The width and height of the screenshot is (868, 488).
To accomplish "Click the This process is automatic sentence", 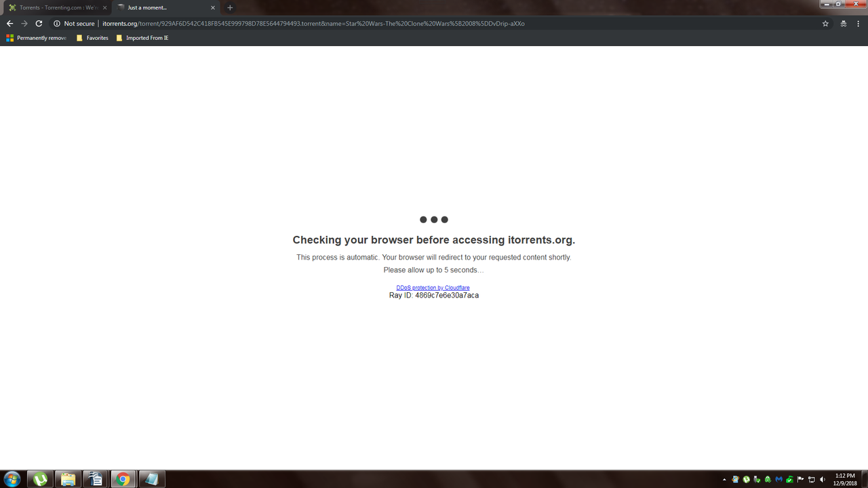I will tap(434, 258).
